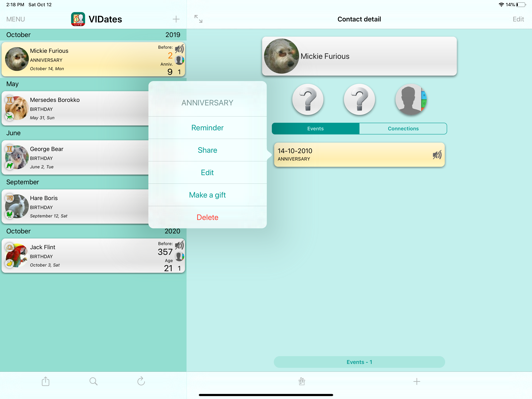Viewport: 532px width, 399px height.
Task: Open search with the magnifier icon
Action: point(93,381)
